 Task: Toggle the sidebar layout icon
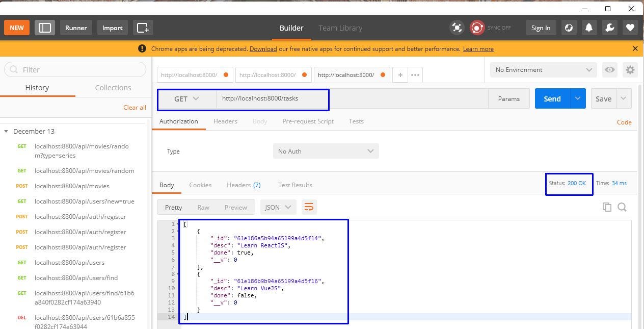(x=45, y=28)
